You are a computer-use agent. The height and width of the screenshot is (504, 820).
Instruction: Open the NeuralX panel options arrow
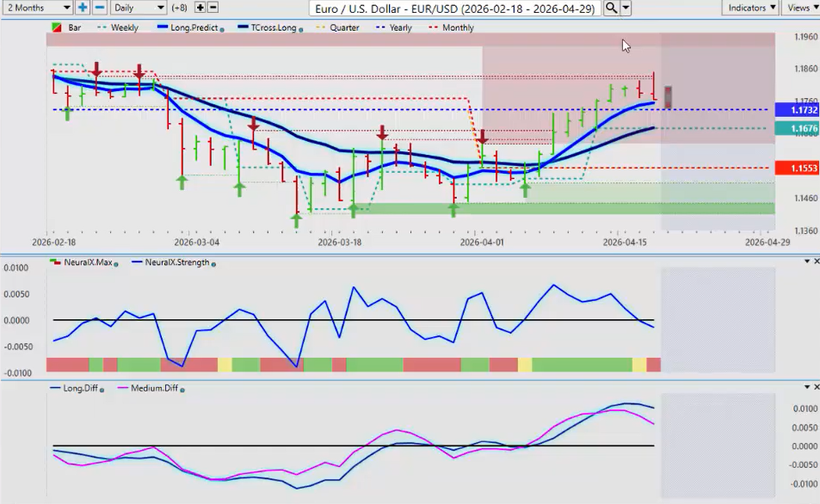pos(806,261)
